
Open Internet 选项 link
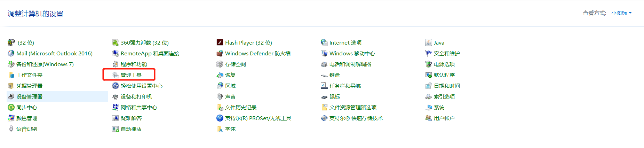click(x=345, y=43)
